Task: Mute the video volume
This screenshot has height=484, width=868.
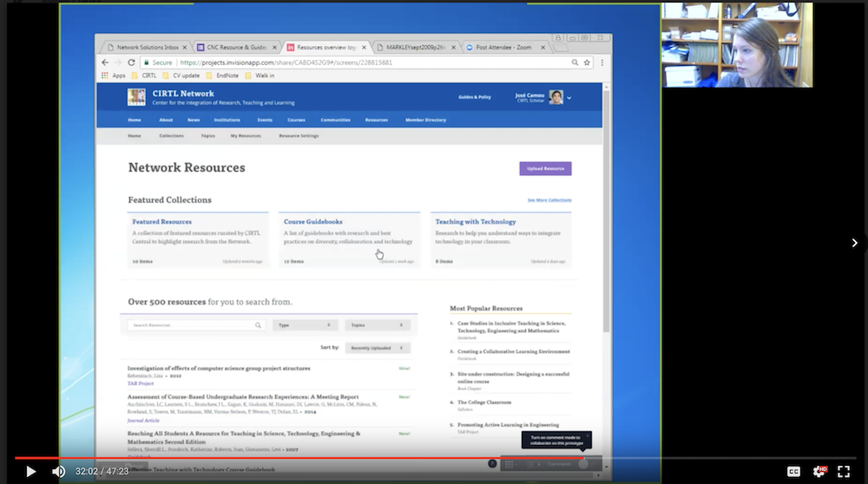Action: tap(58, 471)
